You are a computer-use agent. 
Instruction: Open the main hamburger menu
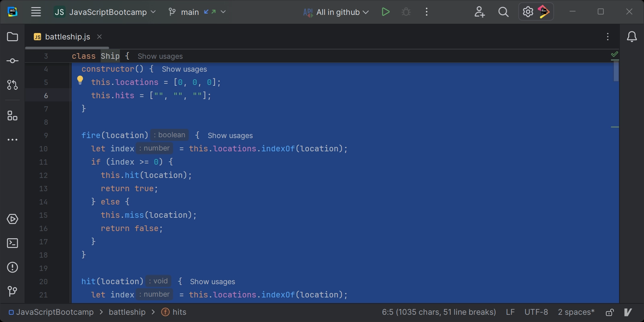pyautogui.click(x=36, y=12)
